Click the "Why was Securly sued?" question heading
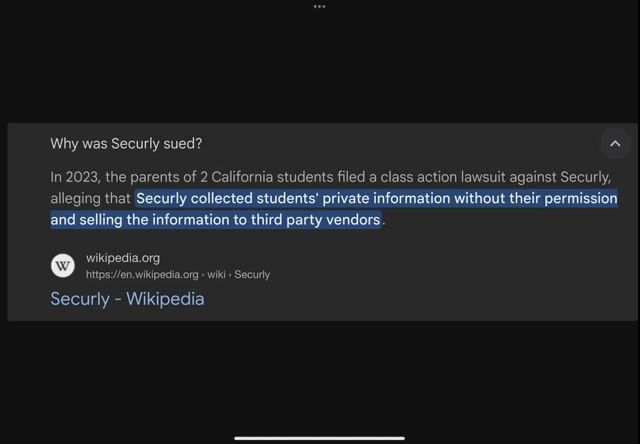This screenshot has width=640, height=444. pyautogui.click(x=126, y=144)
